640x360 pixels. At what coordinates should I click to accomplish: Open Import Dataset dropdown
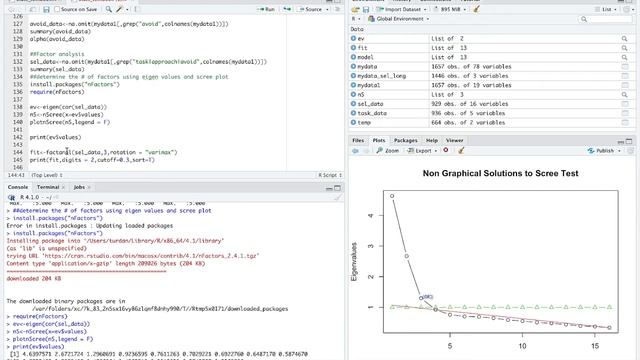coord(402,9)
